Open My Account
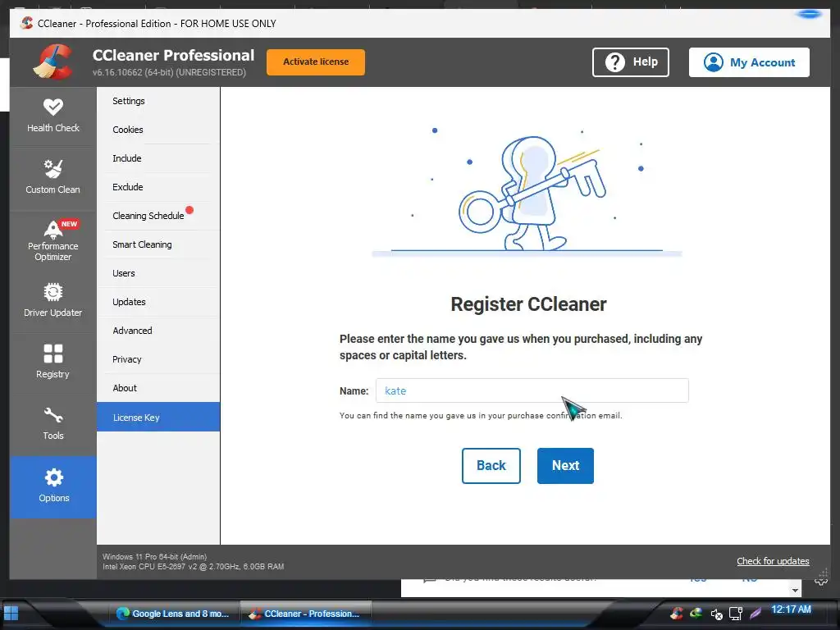 click(749, 62)
